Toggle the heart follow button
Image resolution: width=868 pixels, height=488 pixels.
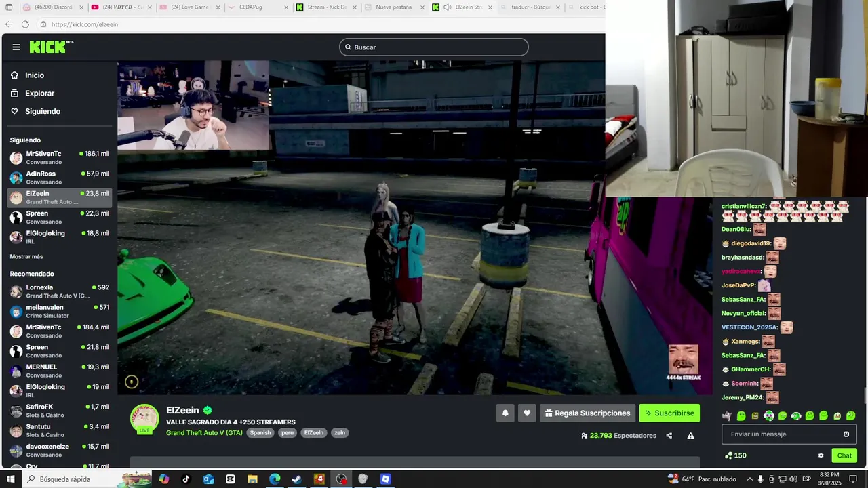(527, 413)
